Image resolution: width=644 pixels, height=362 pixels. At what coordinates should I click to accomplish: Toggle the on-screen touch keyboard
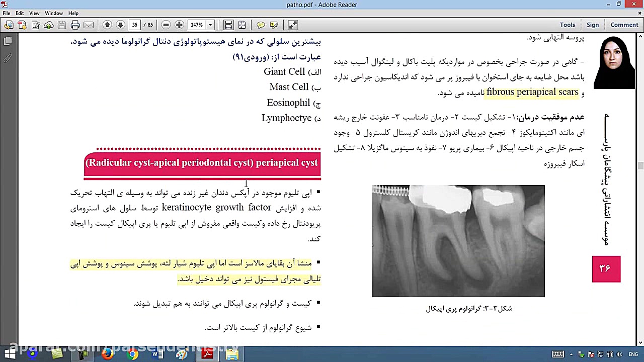coord(558,354)
